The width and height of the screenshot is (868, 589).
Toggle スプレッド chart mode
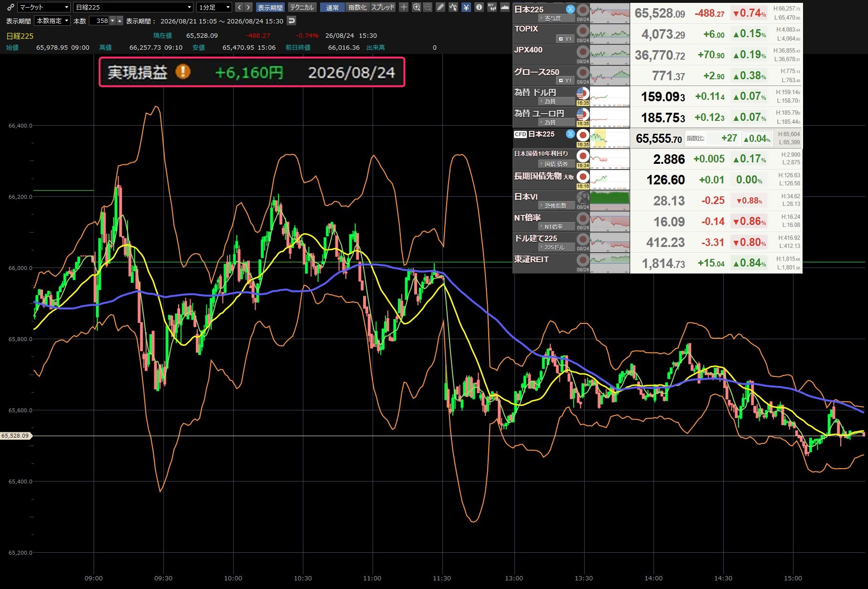tap(383, 7)
